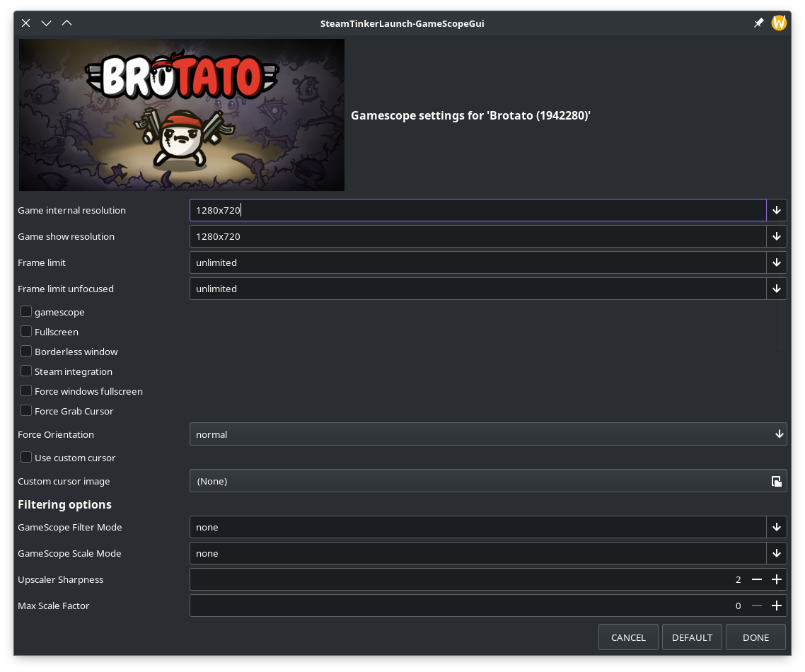Open Game internal resolution dropdown arrow
805x672 pixels.
click(777, 210)
